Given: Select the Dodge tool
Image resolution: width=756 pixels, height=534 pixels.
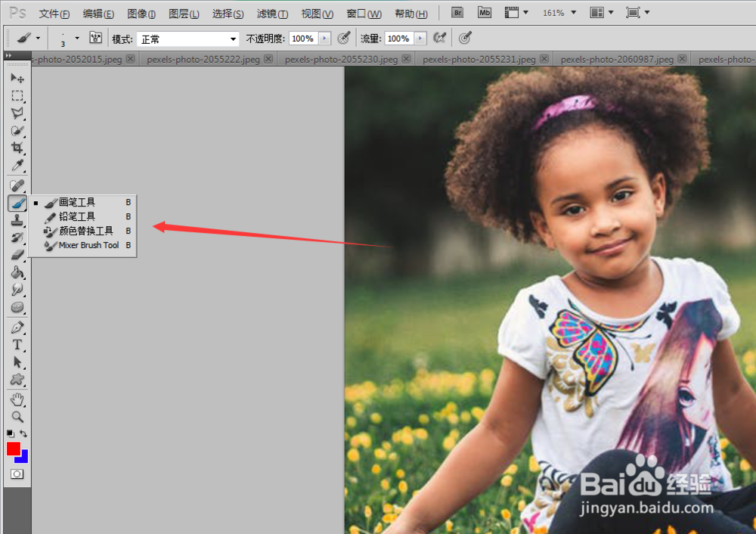Looking at the screenshot, I should (x=17, y=290).
